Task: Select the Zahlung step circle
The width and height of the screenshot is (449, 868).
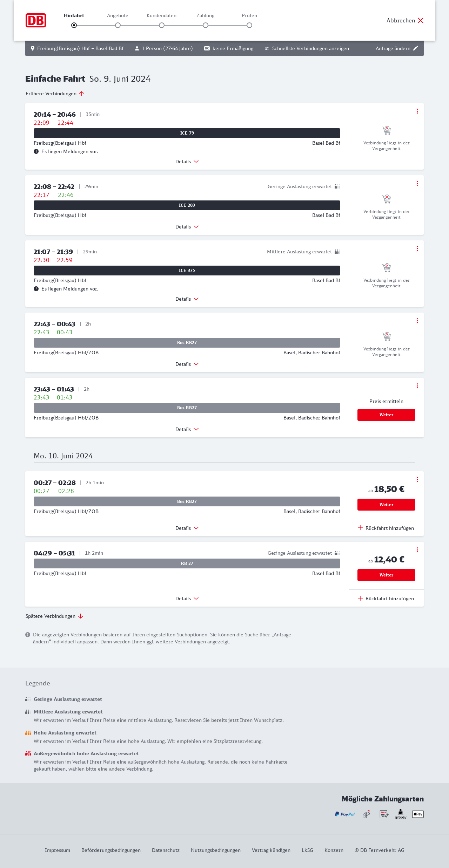Action: pyautogui.click(x=206, y=25)
